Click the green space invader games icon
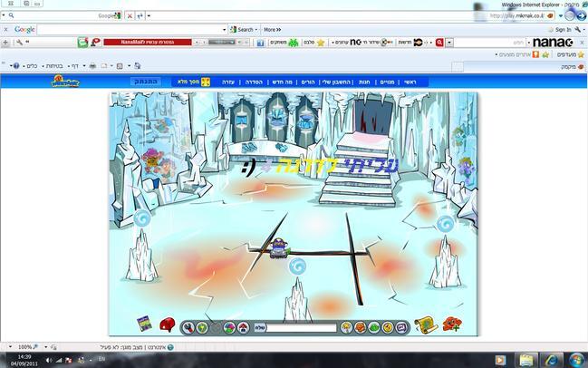Viewport: 588px width, 368px height. pos(294,43)
